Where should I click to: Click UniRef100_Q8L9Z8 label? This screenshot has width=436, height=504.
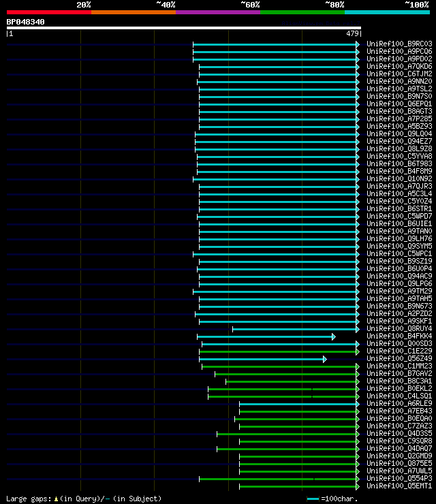pyautogui.click(x=399, y=149)
